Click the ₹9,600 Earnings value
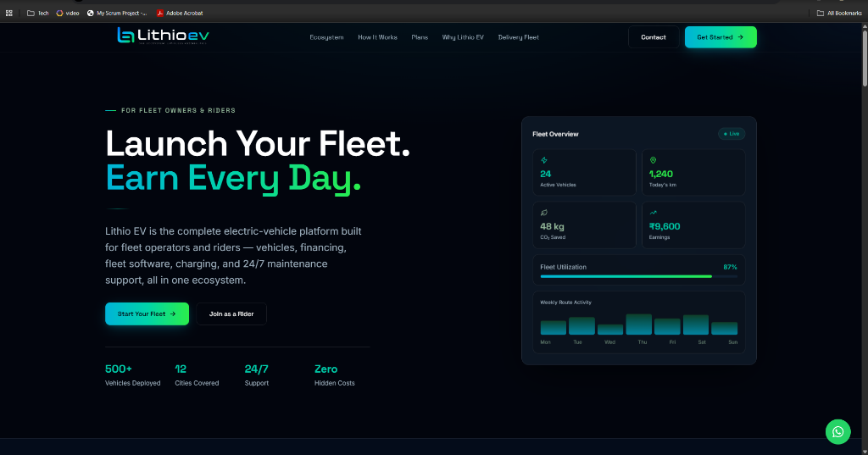Image resolution: width=868 pixels, height=455 pixels. coord(665,226)
